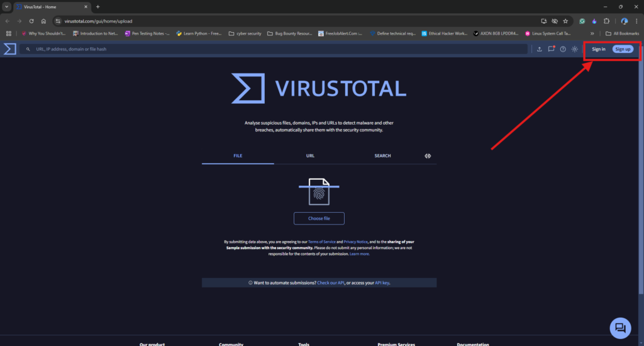Open 'AXON 8GB LPDDR4...' bookmark
This screenshot has height=346, width=644.
[x=496, y=33]
